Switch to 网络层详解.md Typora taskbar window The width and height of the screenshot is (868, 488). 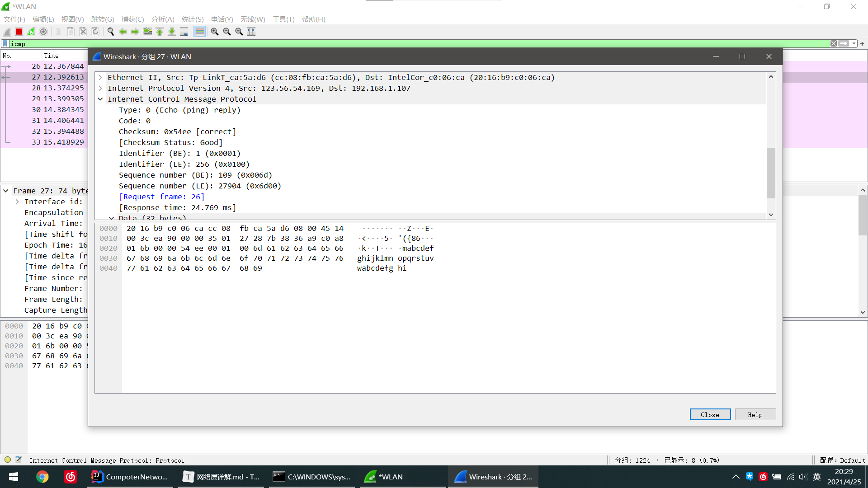(222, 477)
